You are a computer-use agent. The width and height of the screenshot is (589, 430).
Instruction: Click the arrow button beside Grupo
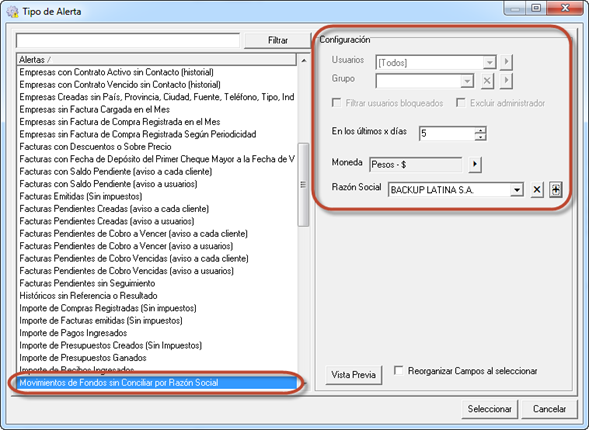[x=506, y=81]
